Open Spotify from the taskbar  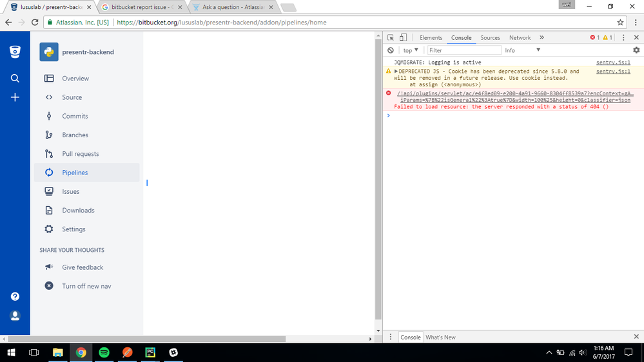click(104, 352)
